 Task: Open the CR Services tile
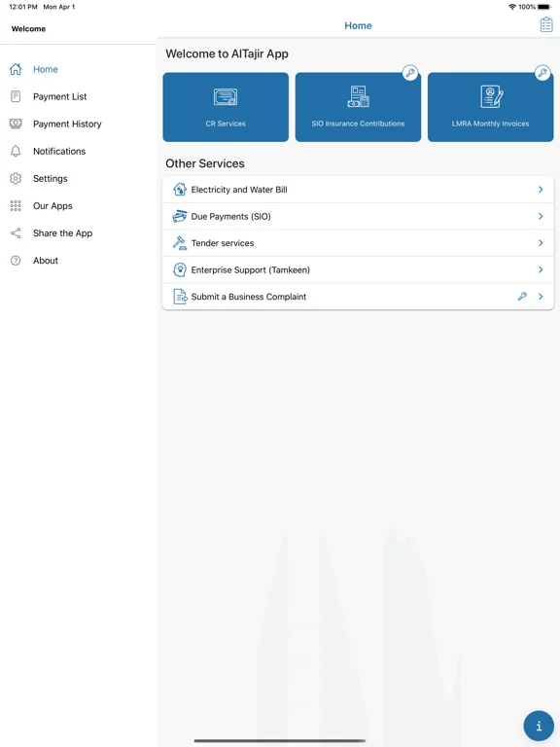click(x=226, y=107)
